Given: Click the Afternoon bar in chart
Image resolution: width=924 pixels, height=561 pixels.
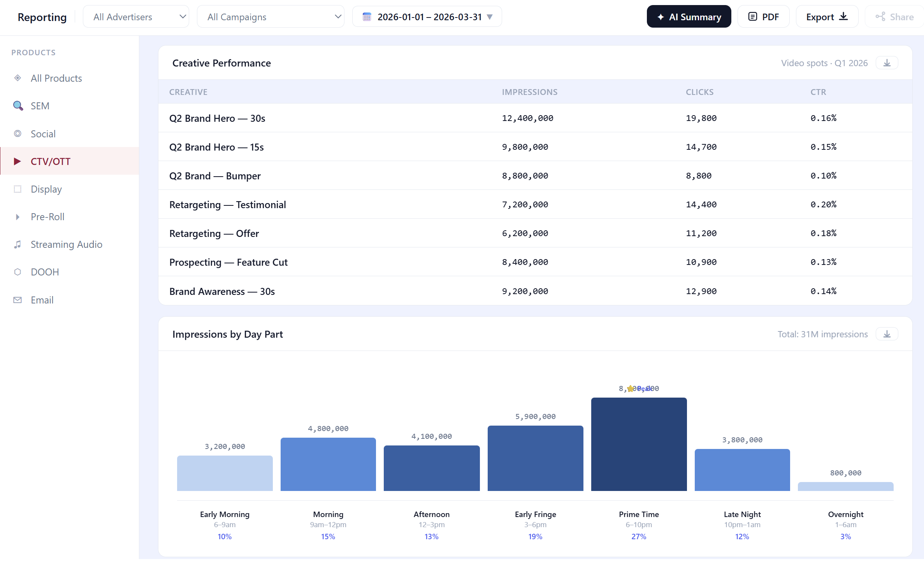Looking at the screenshot, I should pyautogui.click(x=432, y=468).
